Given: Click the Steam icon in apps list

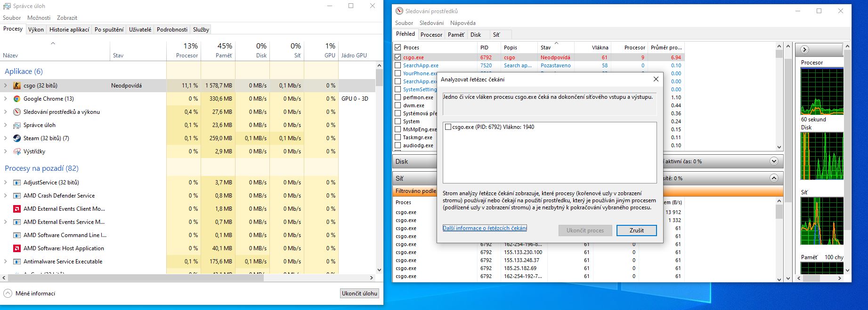Looking at the screenshot, I should [17, 138].
